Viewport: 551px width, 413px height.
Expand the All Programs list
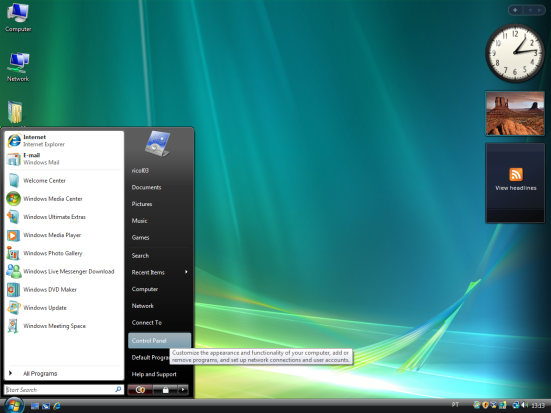click(x=64, y=373)
